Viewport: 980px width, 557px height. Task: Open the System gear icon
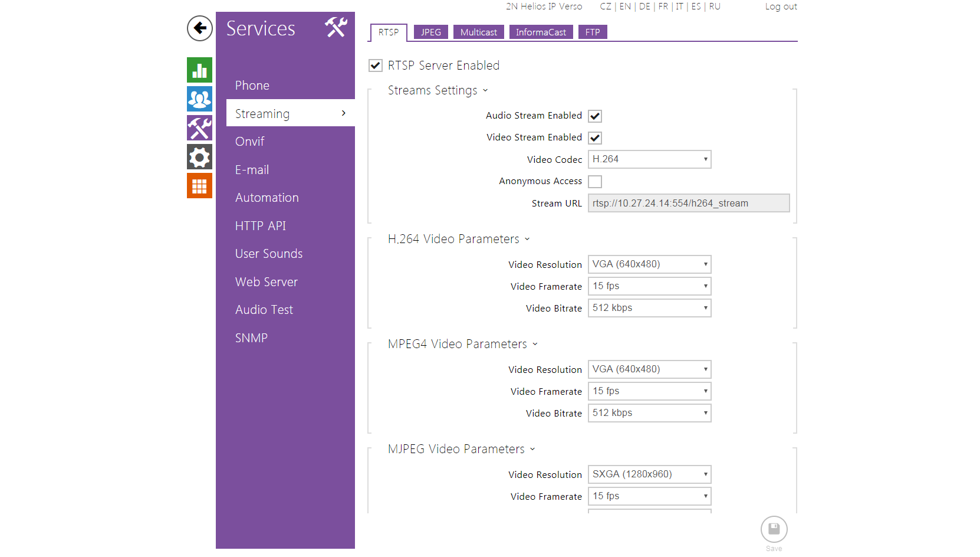199,157
